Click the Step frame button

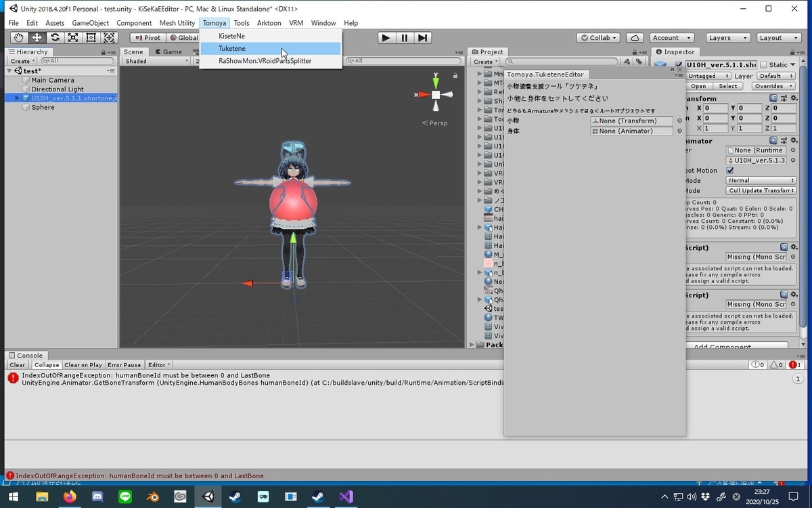click(422, 38)
